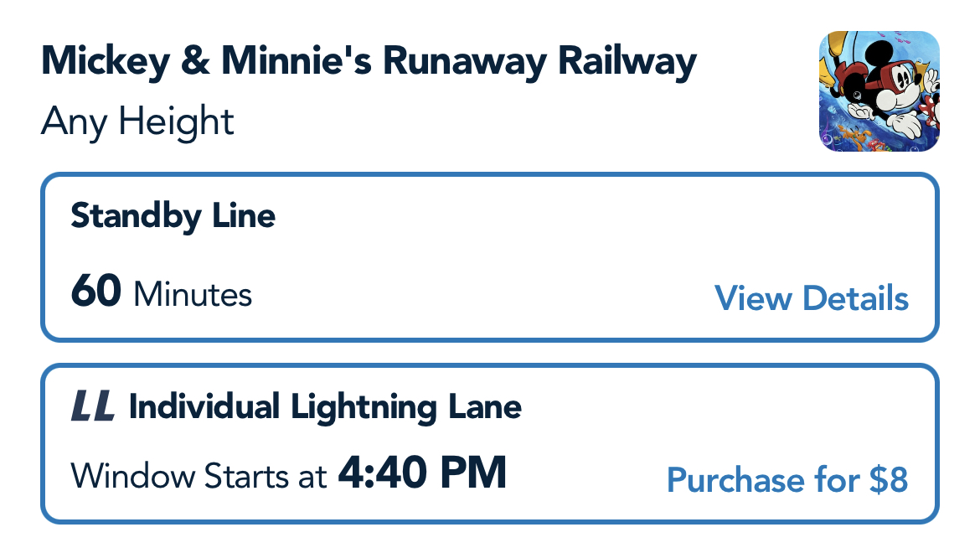The image size is (980, 553).
Task: Select Purchase for $8 link
Action: 787,480
